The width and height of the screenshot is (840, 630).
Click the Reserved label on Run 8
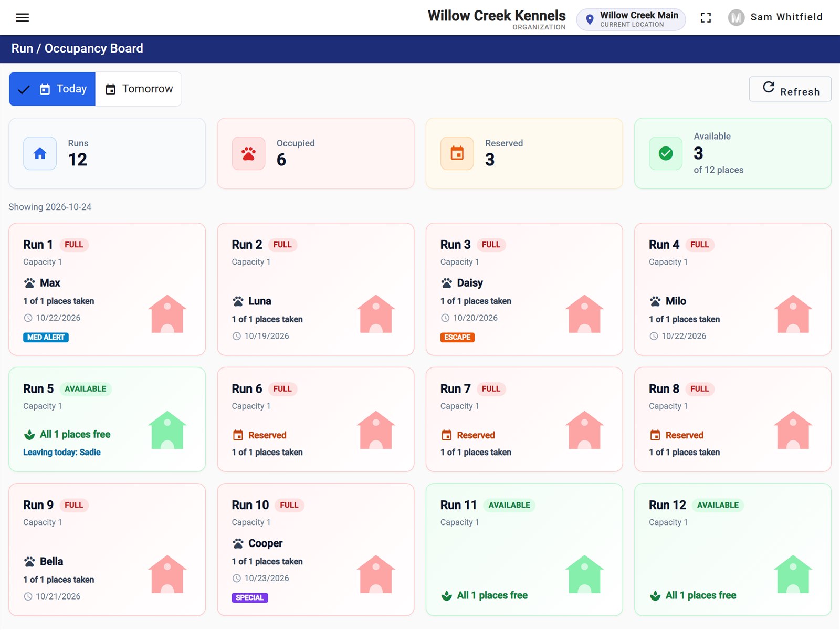[x=685, y=435]
